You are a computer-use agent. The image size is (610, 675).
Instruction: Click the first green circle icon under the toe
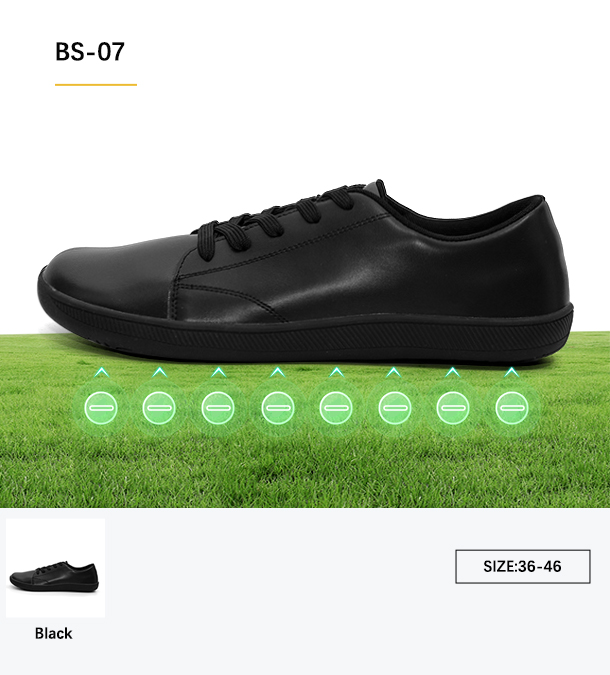click(101, 408)
